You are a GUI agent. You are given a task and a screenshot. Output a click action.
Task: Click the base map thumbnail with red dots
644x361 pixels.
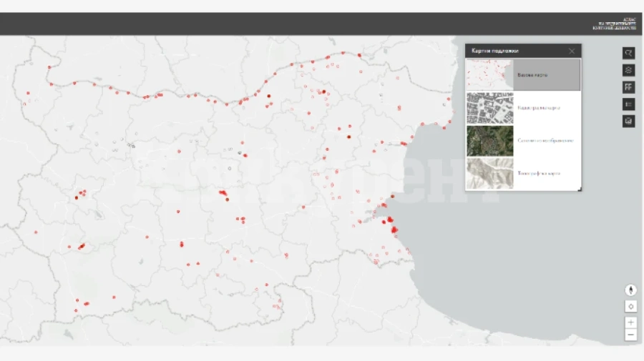(490, 75)
